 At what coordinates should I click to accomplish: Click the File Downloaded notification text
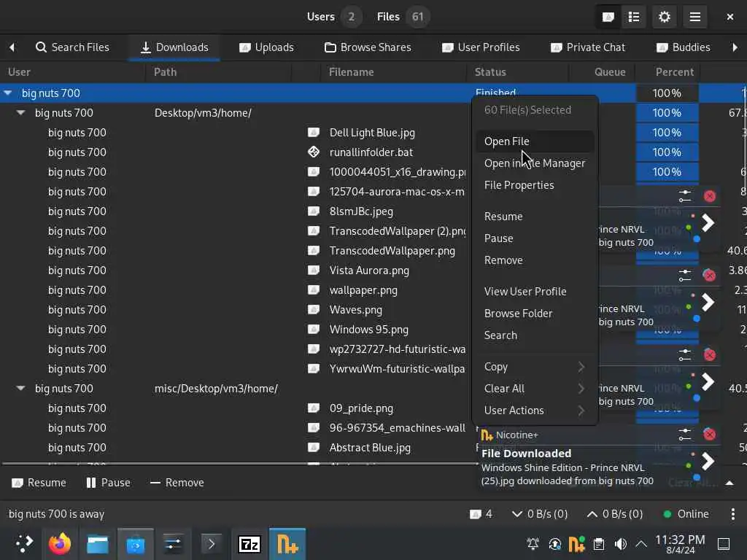[x=526, y=454]
